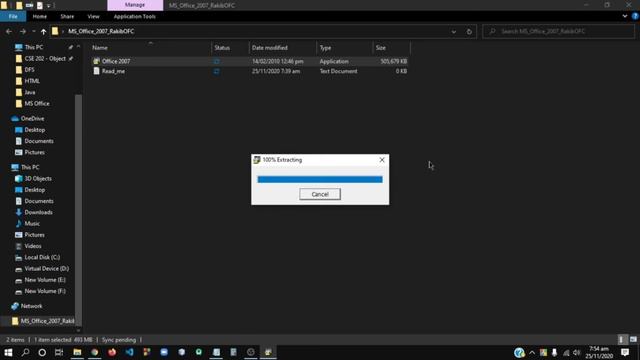The image size is (640, 360).
Task: Open the View ribbon tab
Action: [93, 16]
